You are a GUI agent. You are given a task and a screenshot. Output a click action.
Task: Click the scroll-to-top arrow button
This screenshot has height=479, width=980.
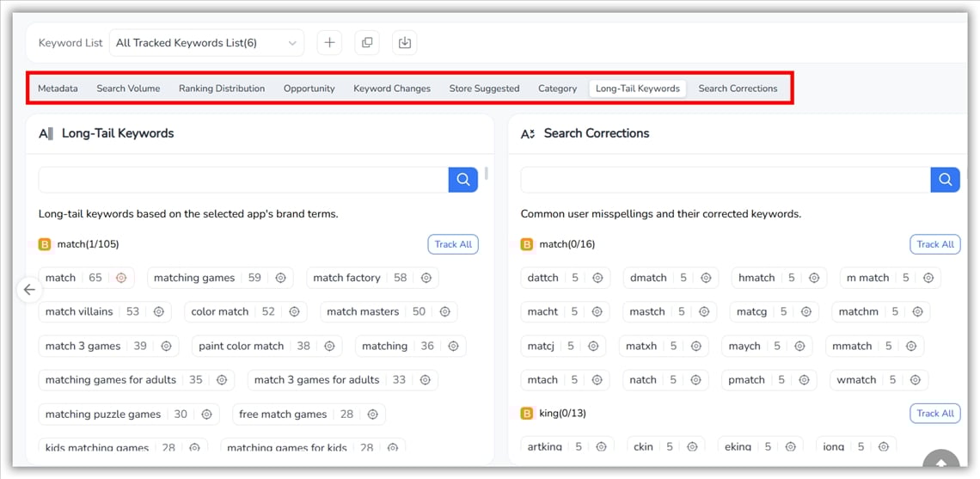(x=940, y=462)
